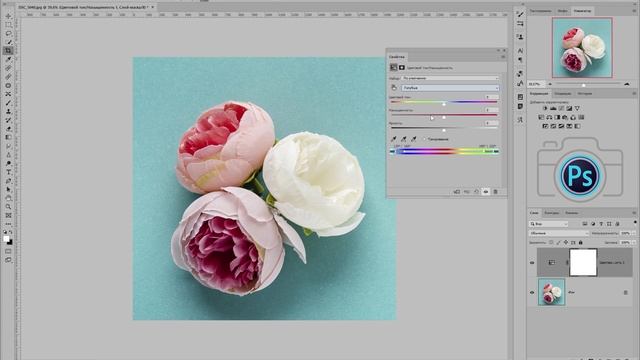Click the Navigator zoom percentage field
Viewport: 640px width, 360px height.
(535, 84)
